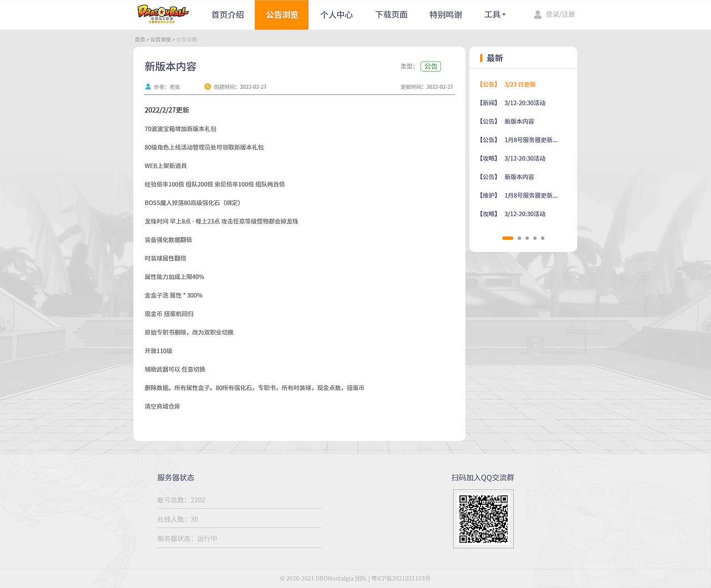
Task: Click the blue author icon beside 老张
Action: tap(148, 87)
